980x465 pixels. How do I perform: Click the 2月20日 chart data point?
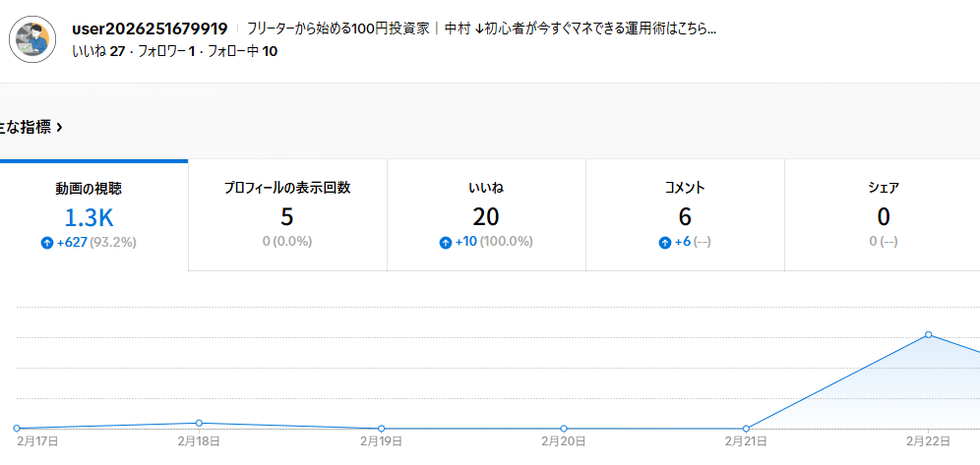(x=564, y=429)
